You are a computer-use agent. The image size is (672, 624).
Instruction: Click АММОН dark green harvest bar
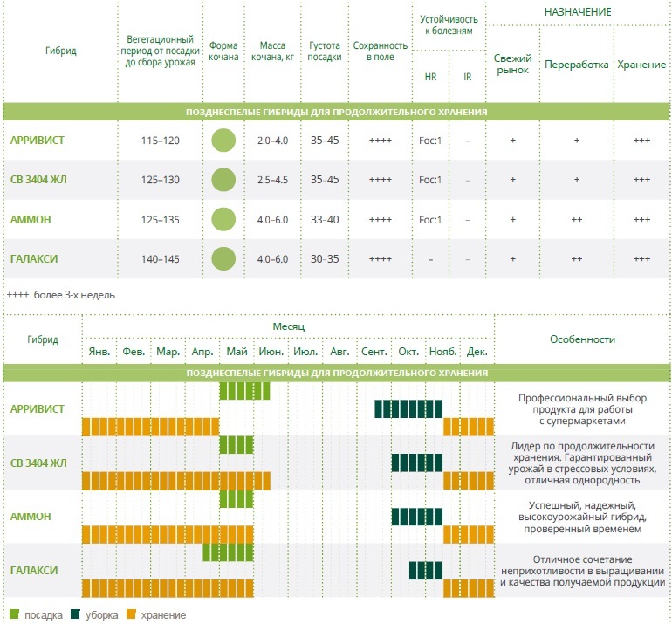[x=417, y=517]
